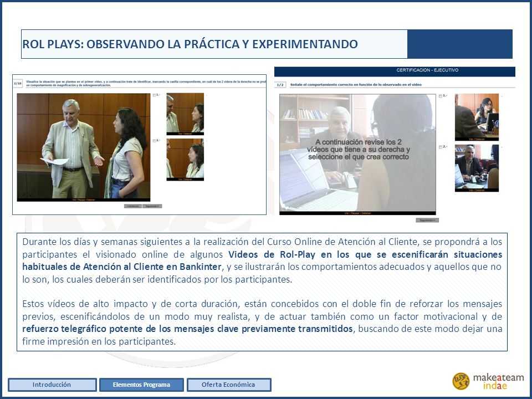Viewport: 532px width, 399px height.
Task: Play the main office video with laptop
Action: click(357, 153)
